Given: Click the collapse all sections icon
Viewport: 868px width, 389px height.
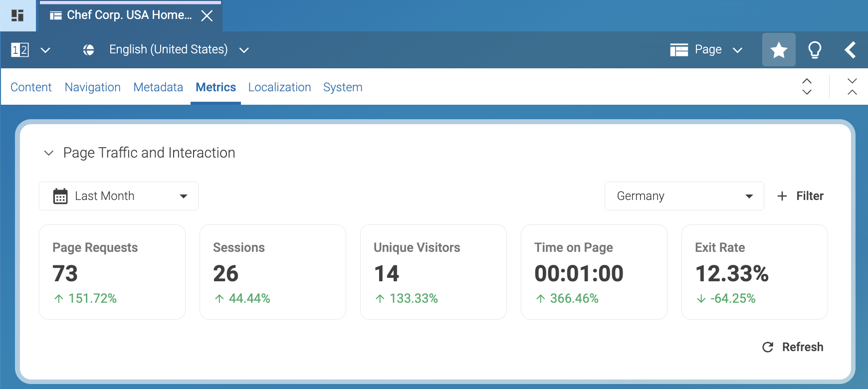Looking at the screenshot, I should (x=852, y=87).
